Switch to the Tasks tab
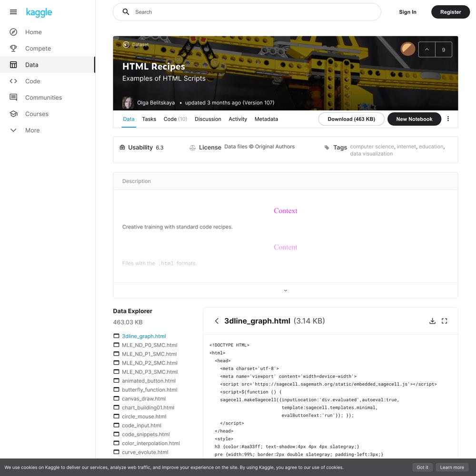The height and width of the screenshot is (476, 476). 149,119
